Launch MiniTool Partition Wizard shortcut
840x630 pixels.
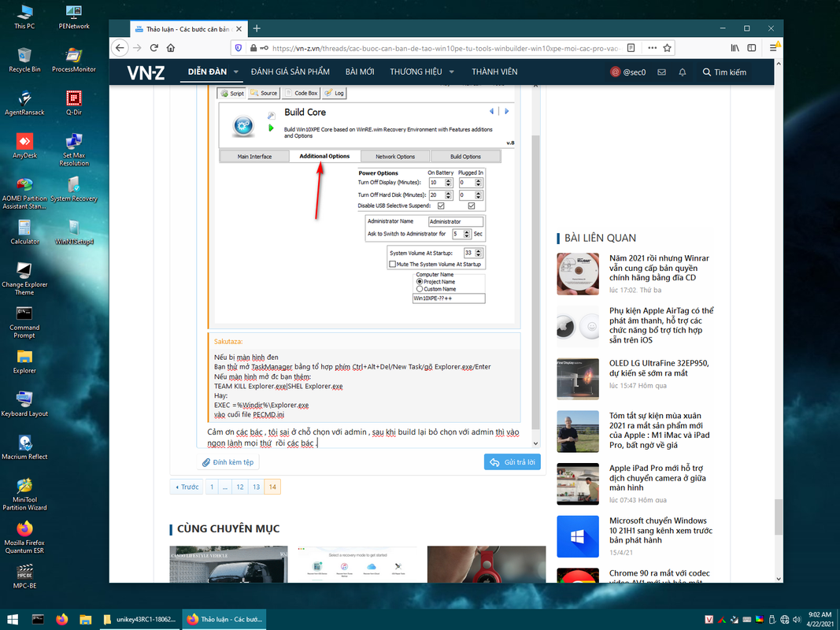[24, 495]
